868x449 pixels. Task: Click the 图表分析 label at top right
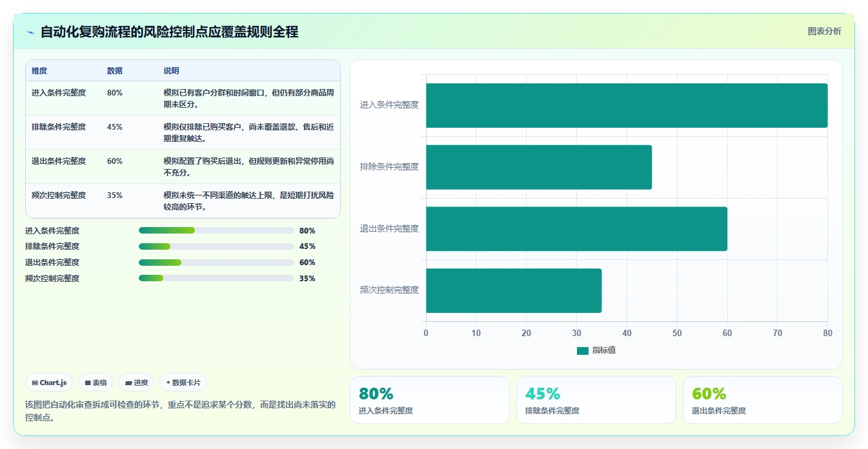(825, 31)
